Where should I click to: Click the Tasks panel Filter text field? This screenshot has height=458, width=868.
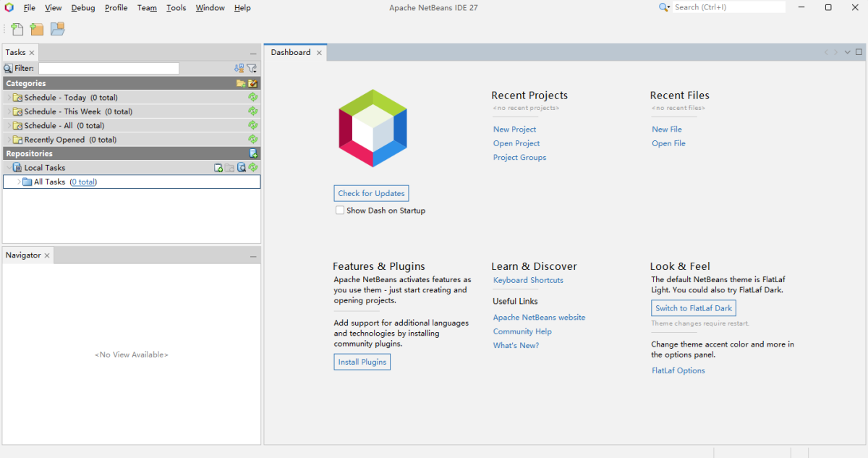click(109, 68)
